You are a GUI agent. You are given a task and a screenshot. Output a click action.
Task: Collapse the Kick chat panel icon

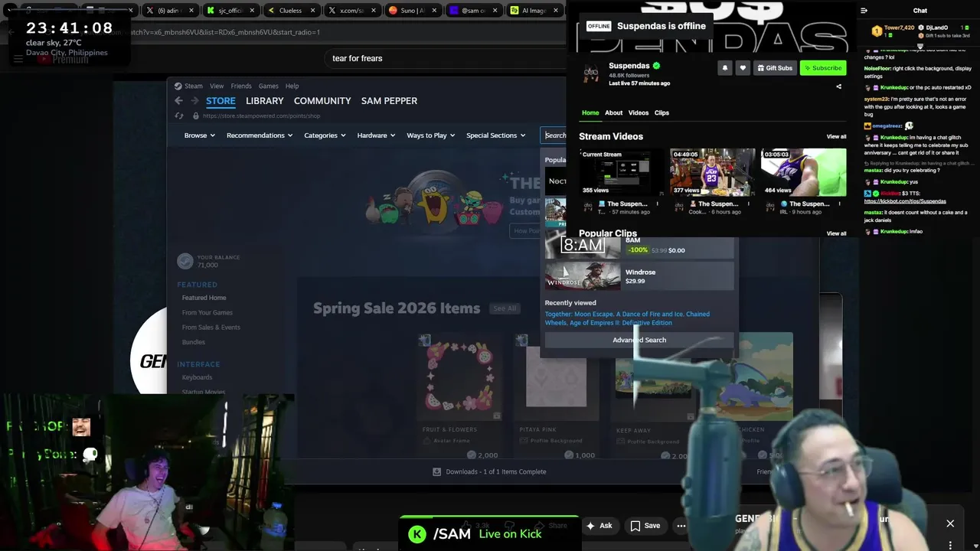coord(864,11)
